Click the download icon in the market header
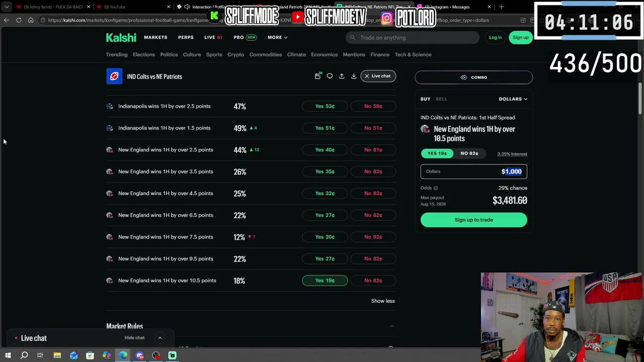Image resolution: width=644 pixels, height=362 pixels. (x=354, y=76)
